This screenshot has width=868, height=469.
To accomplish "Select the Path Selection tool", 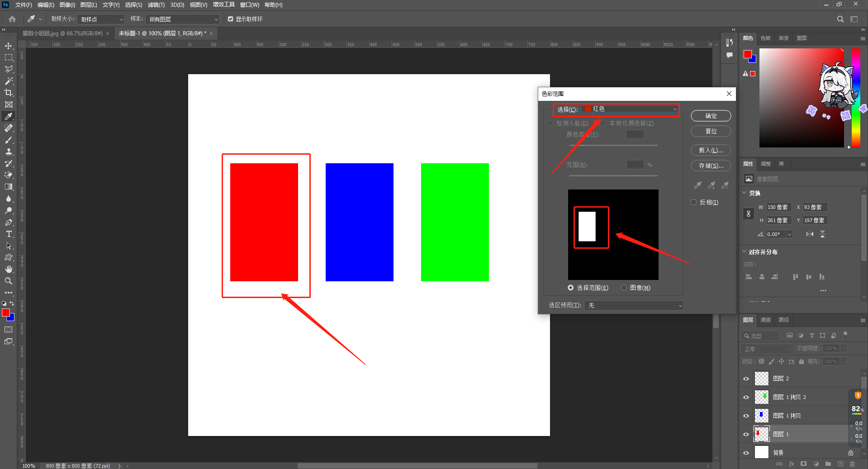I will click(9, 246).
